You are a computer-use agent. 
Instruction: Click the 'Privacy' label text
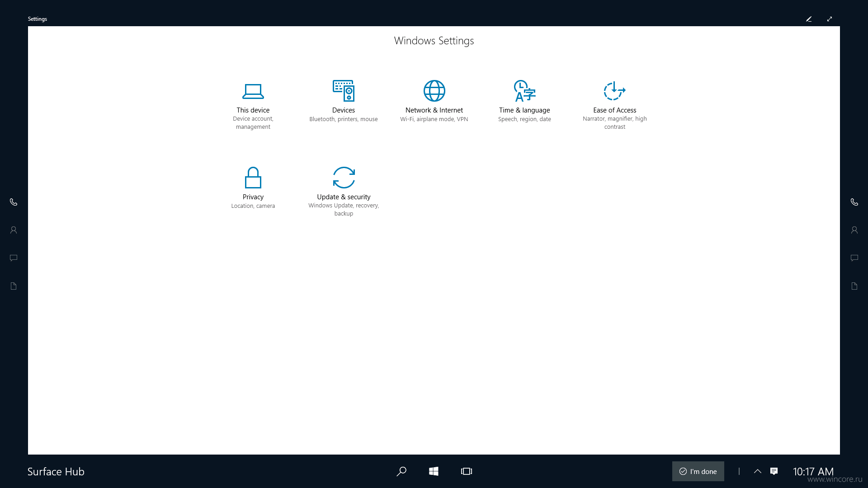tap(253, 197)
